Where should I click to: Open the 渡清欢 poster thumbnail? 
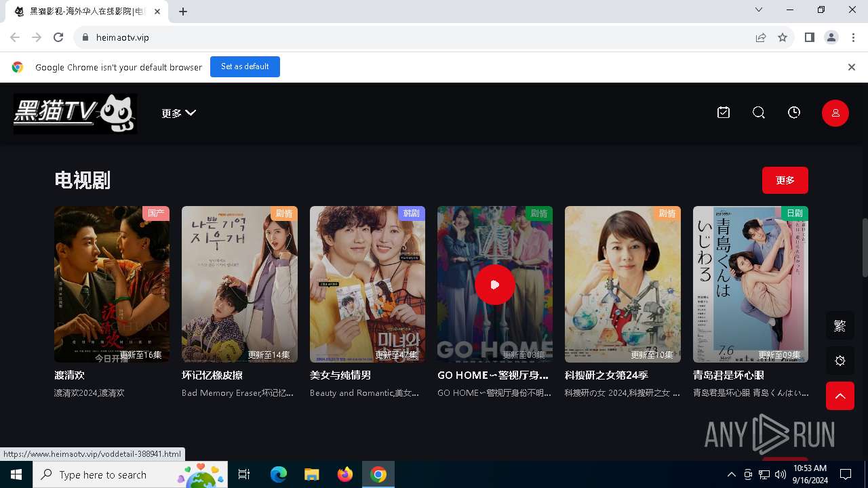[x=112, y=284]
